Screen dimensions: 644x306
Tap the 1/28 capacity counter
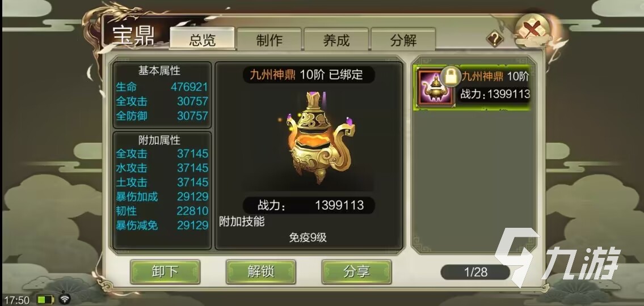pyautogui.click(x=475, y=272)
